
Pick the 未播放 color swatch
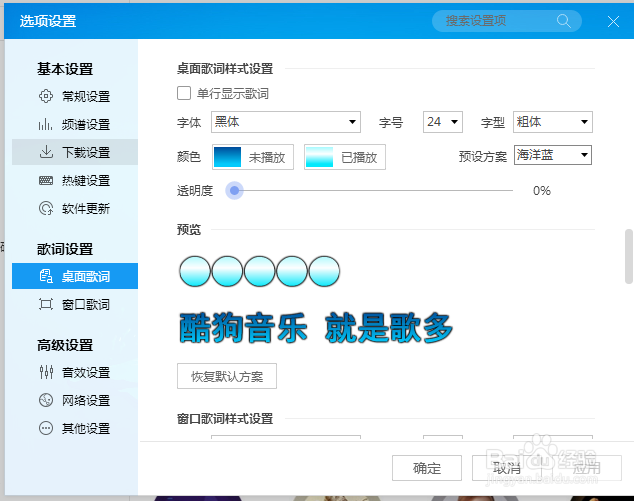pos(227,157)
